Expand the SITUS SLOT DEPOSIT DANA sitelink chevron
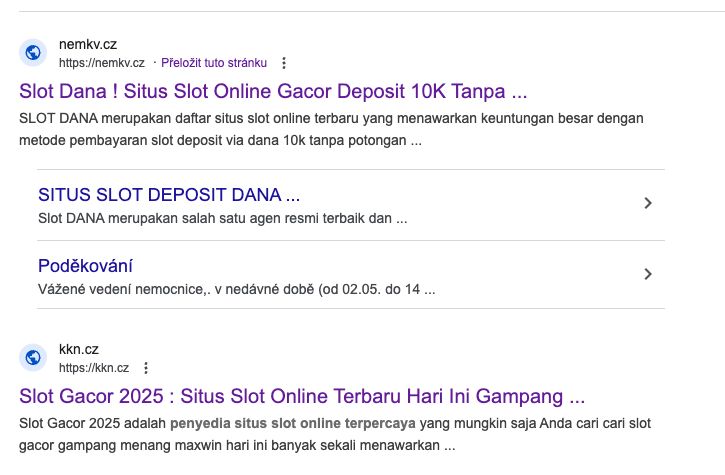The image size is (725, 475). point(648,203)
